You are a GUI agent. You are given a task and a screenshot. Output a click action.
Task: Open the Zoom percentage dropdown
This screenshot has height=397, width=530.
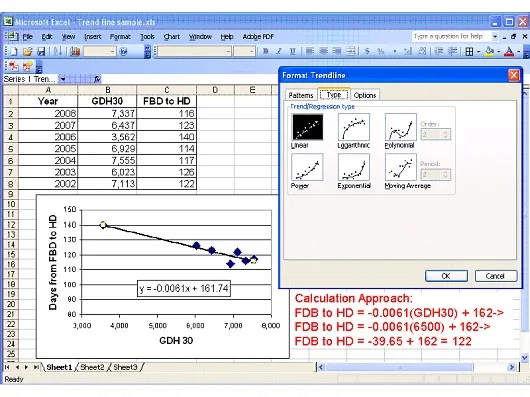(113, 51)
